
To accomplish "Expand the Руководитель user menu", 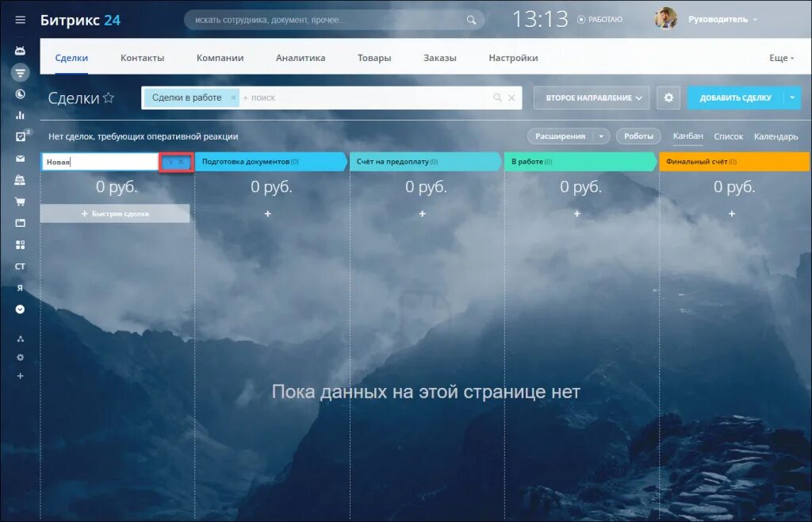I will coord(723,19).
